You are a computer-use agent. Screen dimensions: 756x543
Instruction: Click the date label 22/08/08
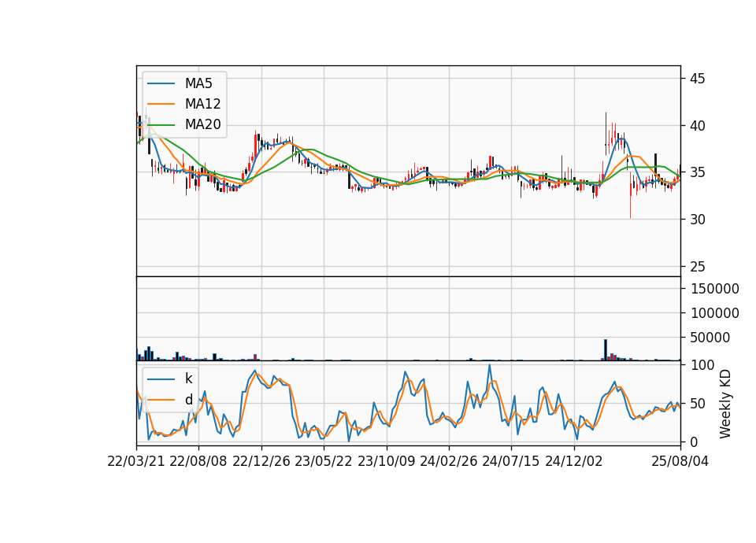[x=198, y=461]
